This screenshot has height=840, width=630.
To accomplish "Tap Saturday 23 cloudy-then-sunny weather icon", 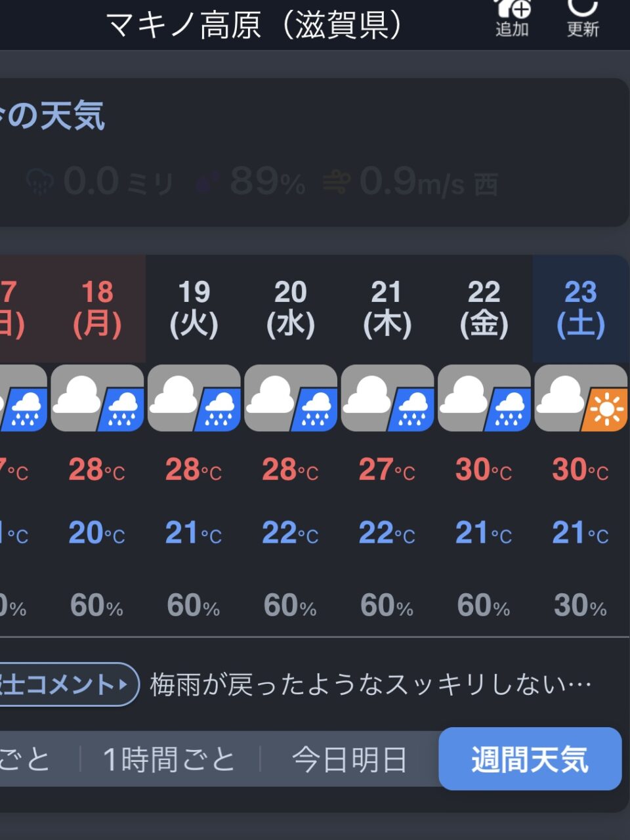I will click(581, 398).
